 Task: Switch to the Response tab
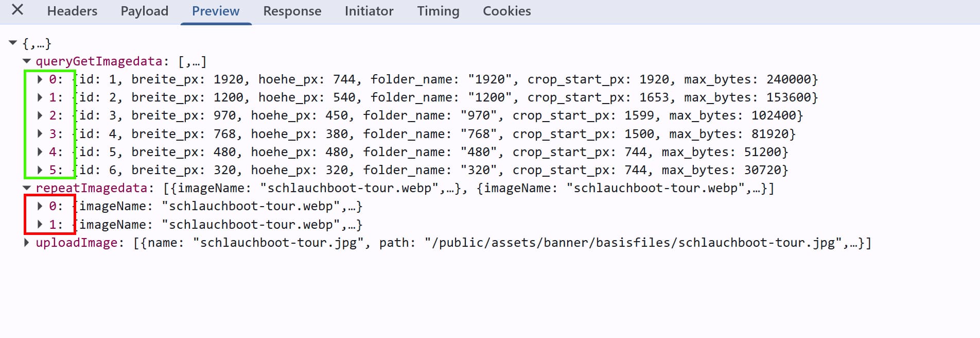tap(292, 11)
